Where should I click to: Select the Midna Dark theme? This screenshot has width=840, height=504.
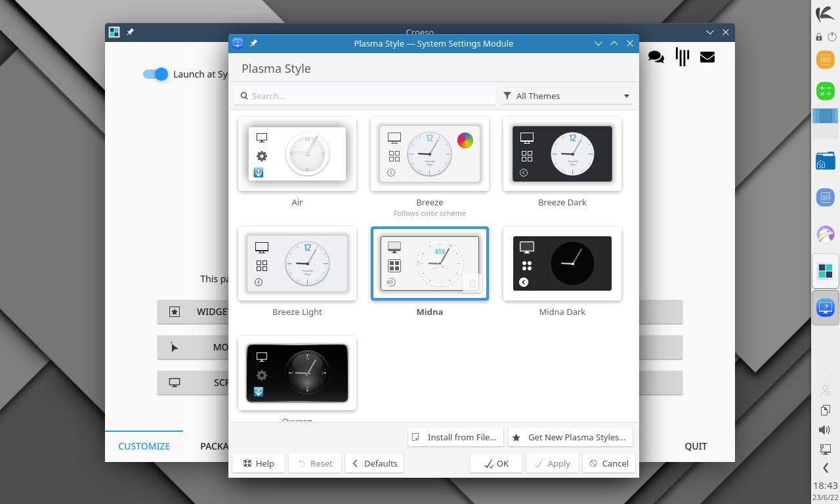point(562,264)
